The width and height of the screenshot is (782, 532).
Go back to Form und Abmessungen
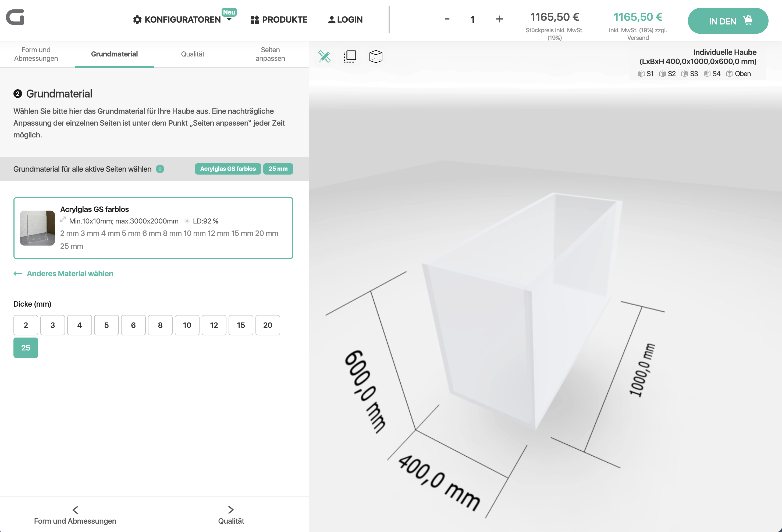[x=75, y=515]
